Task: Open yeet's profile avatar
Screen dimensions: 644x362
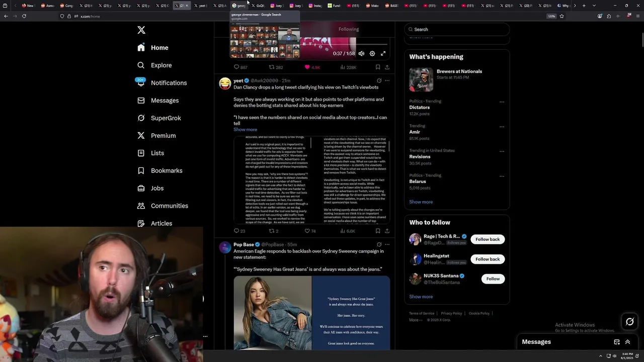Action: click(x=225, y=83)
